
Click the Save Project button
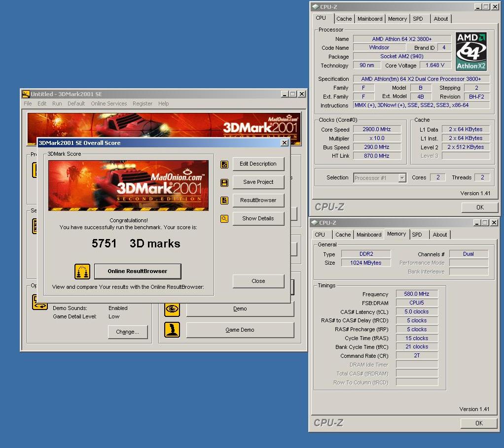point(258,182)
